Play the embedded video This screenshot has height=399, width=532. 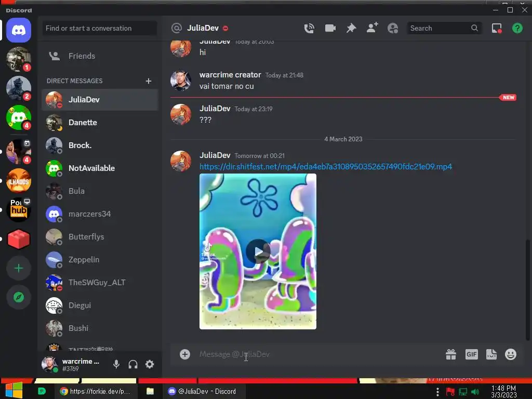(x=258, y=251)
